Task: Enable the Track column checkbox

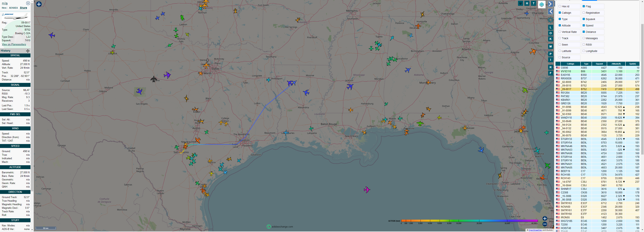Action: [x=560, y=38]
